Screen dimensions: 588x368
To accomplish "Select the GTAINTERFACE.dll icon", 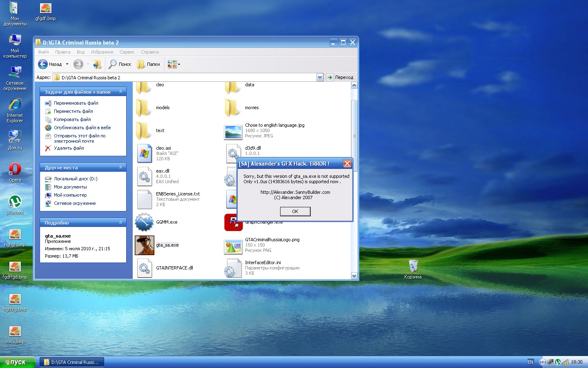I will pyautogui.click(x=145, y=268).
